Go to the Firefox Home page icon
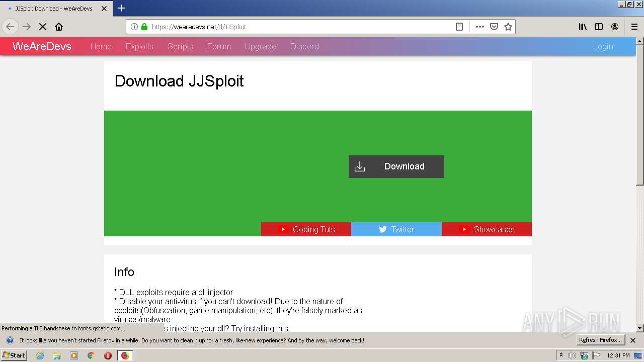 click(x=59, y=27)
